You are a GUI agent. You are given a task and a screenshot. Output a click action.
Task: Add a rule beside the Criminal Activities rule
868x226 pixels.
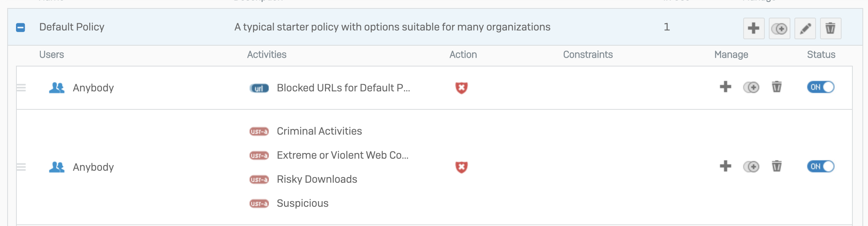725,166
